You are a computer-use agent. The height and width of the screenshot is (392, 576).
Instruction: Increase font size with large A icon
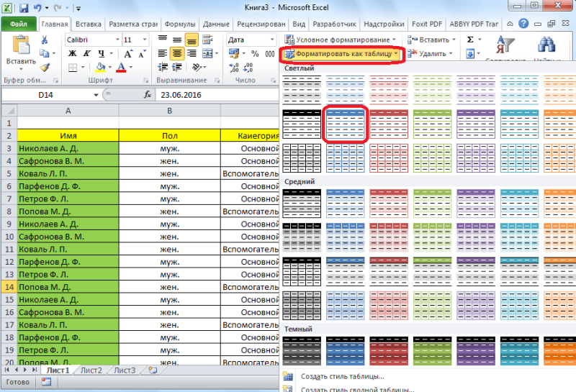[127, 54]
